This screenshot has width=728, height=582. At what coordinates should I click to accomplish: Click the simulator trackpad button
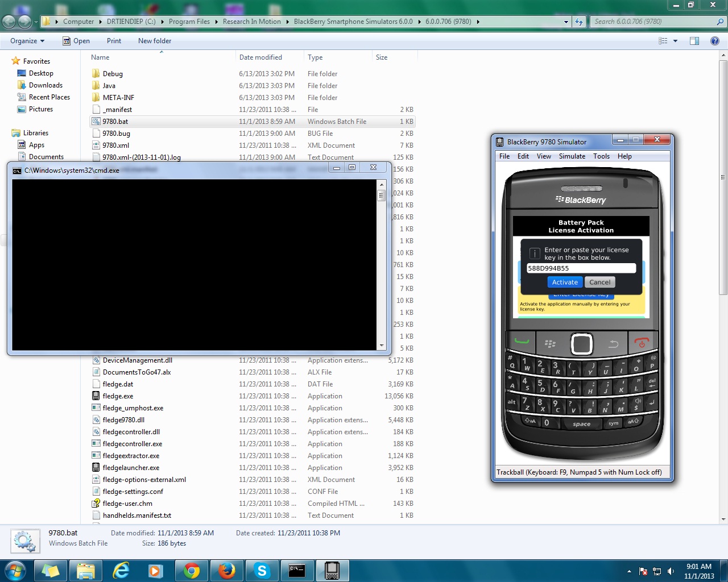[x=581, y=344]
